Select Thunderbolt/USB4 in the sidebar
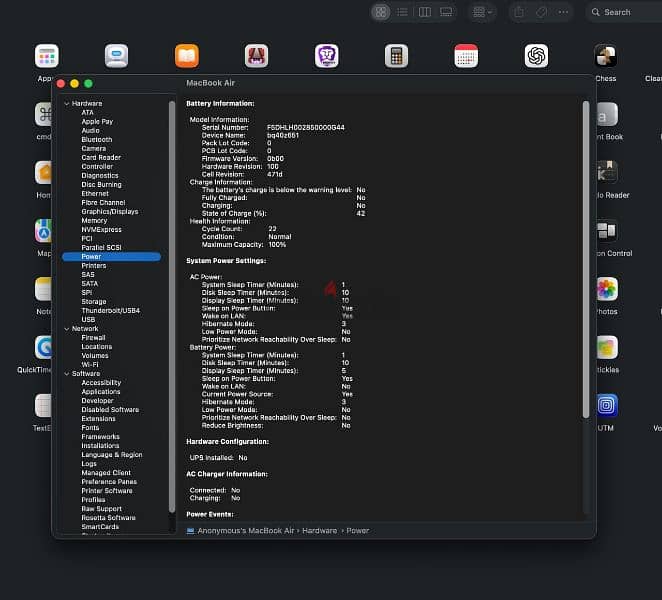 111,310
